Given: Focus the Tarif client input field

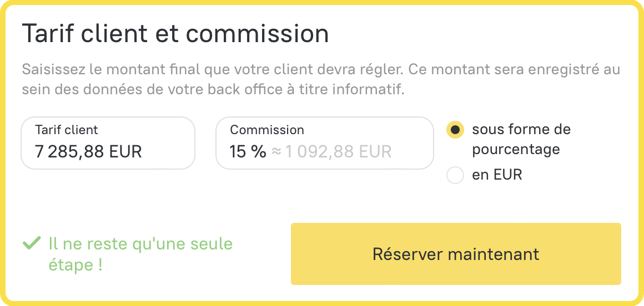Looking at the screenshot, I should click(x=108, y=143).
